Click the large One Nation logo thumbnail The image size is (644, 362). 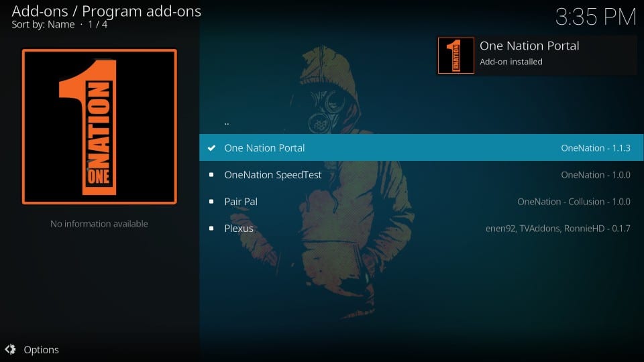click(x=99, y=127)
